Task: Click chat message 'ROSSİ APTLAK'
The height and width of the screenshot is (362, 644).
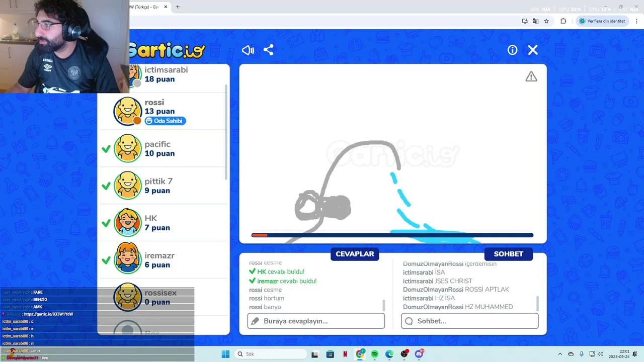Action: [x=487, y=290]
